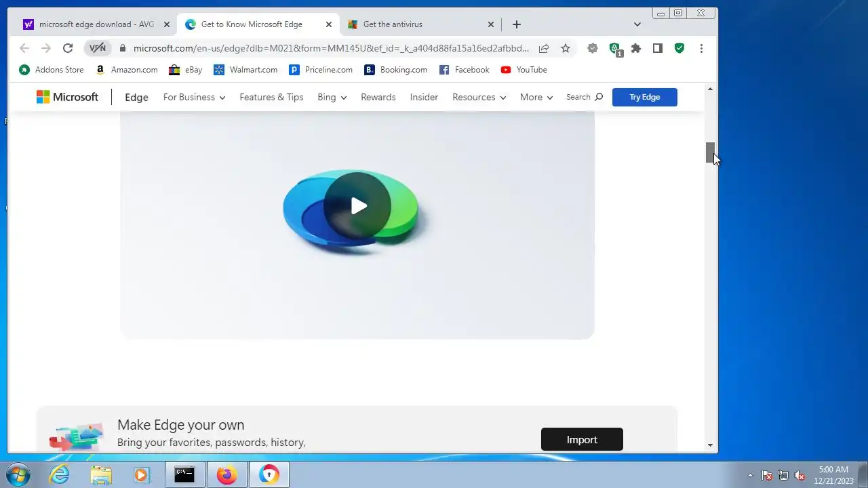Click the active browser taskbar icon
Screen dimensions: 868x488
point(269,474)
